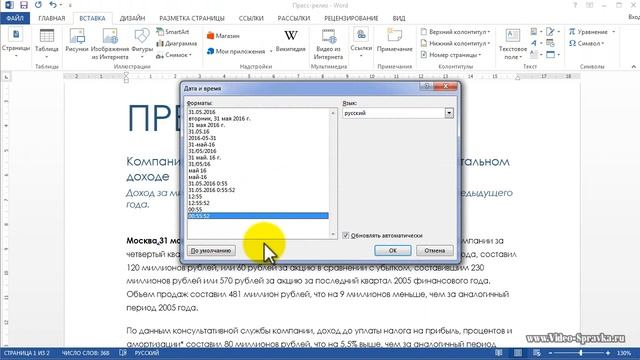Switch to the РЕЦЕНЗИРОВАНИЕ tab
Viewport: 640px width, 360px height.
(x=351, y=18)
